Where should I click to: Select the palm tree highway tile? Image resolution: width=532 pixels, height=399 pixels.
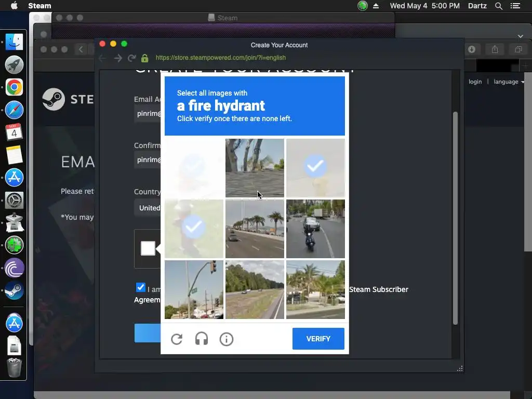[x=255, y=229]
